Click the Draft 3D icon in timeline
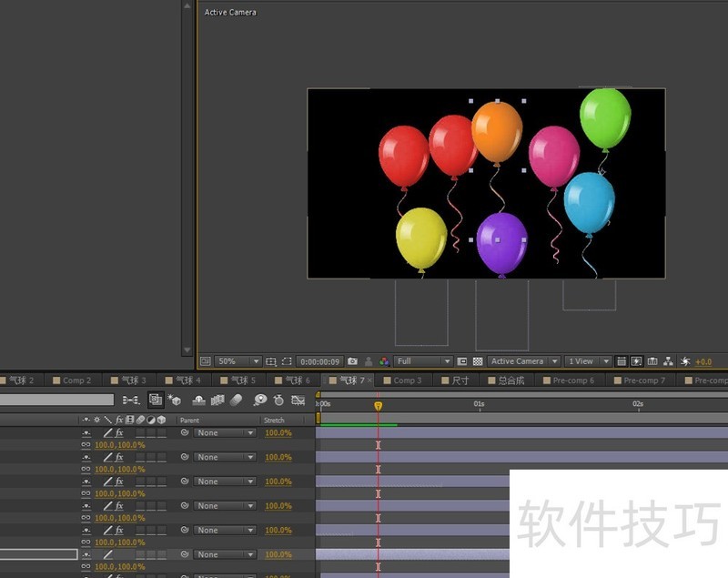Viewport: 728px width, 578px height. click(x=174, y=400)
